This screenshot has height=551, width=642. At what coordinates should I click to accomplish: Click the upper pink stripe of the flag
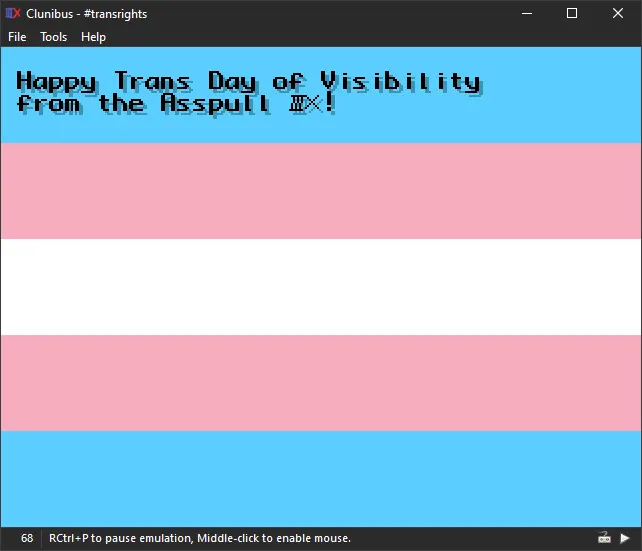pyautogui.click(x=321, y=190)
